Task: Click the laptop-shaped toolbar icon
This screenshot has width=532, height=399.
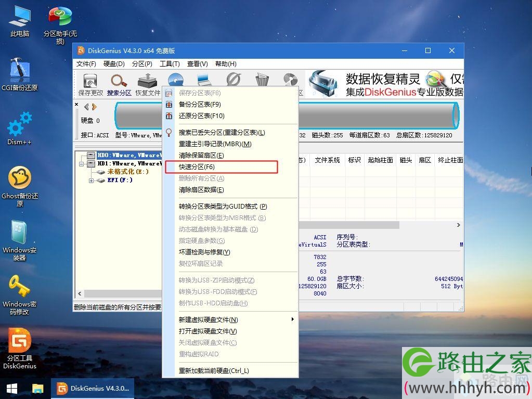Action: click(204, 80)
